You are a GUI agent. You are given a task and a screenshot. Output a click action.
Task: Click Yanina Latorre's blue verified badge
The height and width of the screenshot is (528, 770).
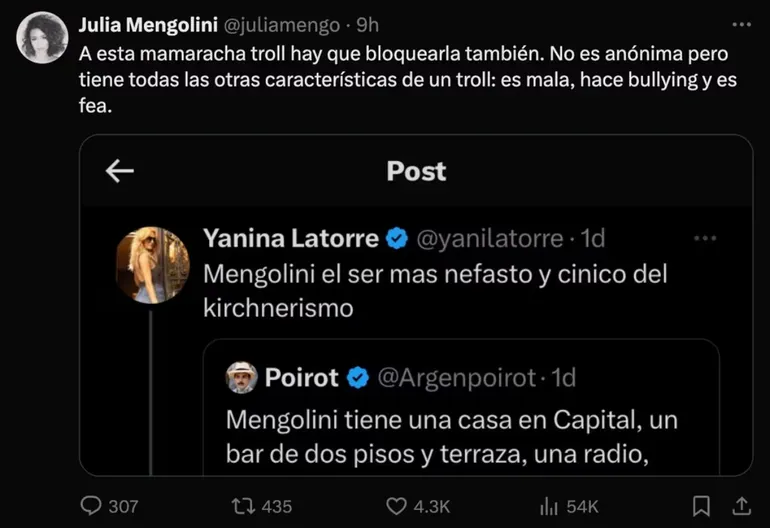click(396, 239)
